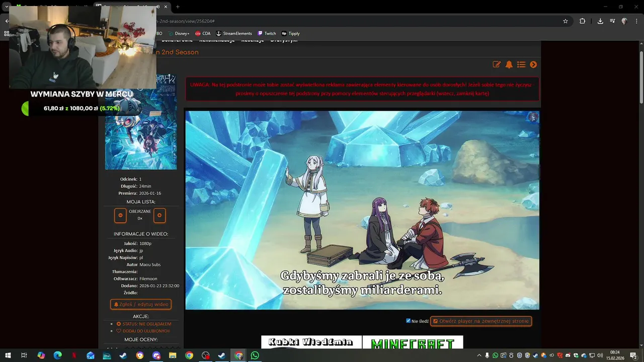This screenshot has height=362, width=644.
Task: Open Chrome media control icon
Action: click(612, 21)
